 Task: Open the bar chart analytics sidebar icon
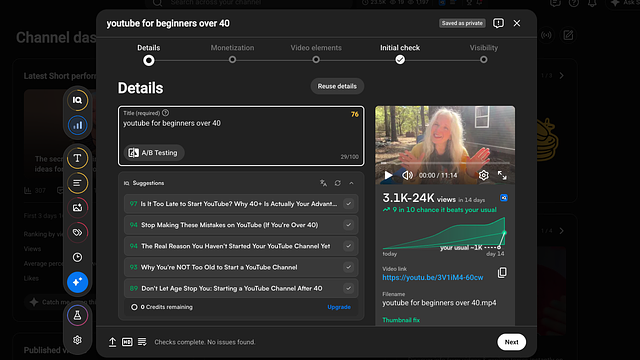[x=77, y=125]
